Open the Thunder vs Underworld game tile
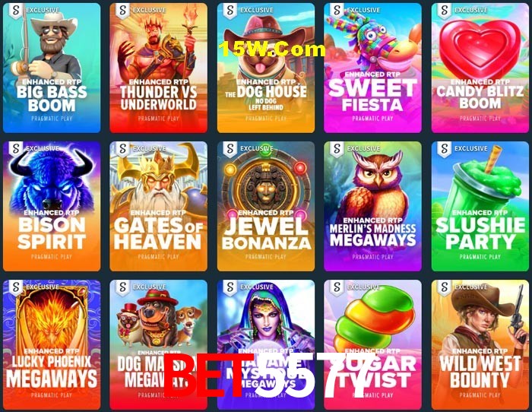 [x=158, y=68]
